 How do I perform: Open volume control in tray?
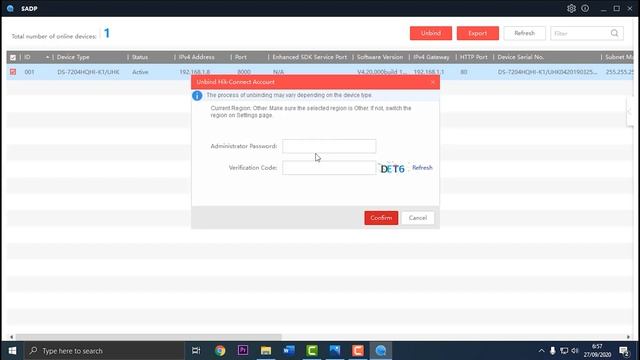coord(575,351)
